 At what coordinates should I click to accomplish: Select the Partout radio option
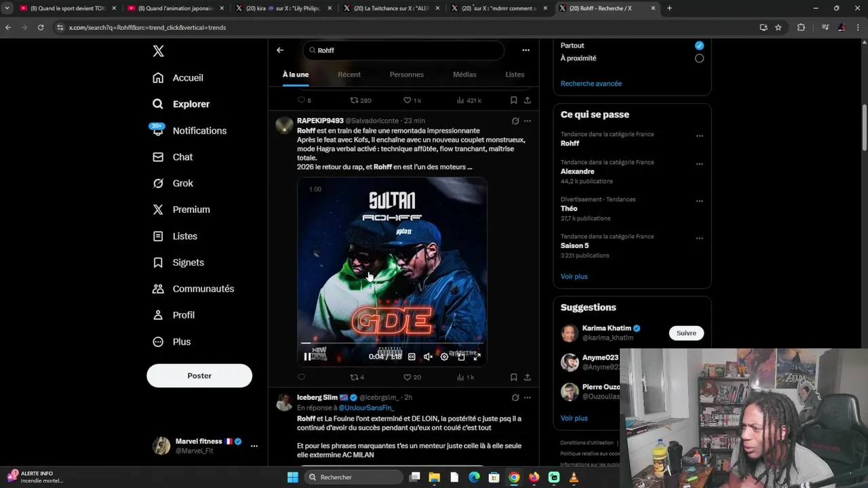coord(699,45)
